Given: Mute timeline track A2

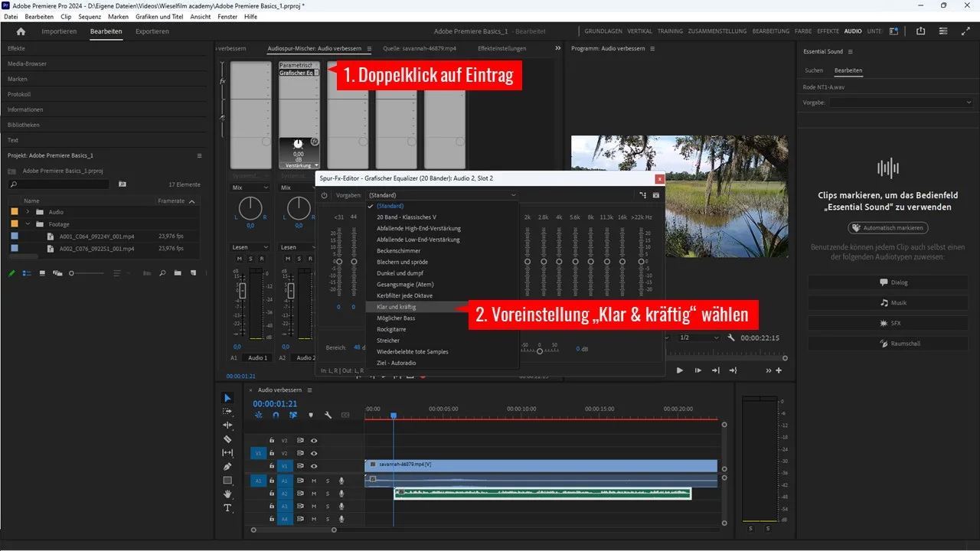Looking at the screenshot, I should click(314, 494).
